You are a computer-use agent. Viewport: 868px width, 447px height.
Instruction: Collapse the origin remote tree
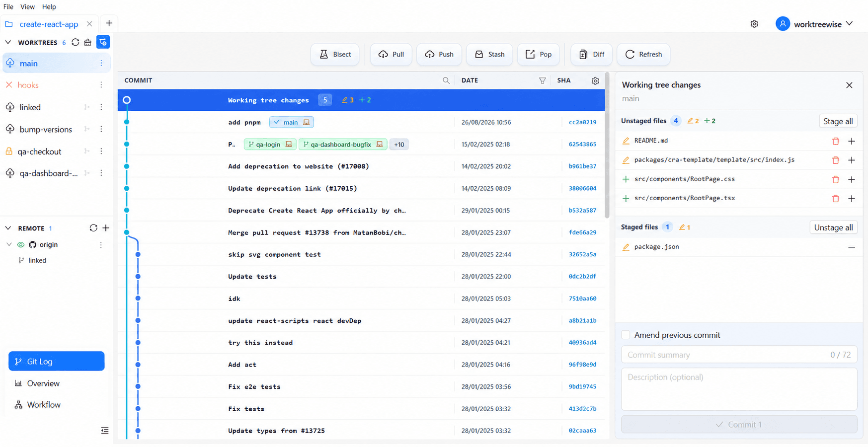[9, 244]
